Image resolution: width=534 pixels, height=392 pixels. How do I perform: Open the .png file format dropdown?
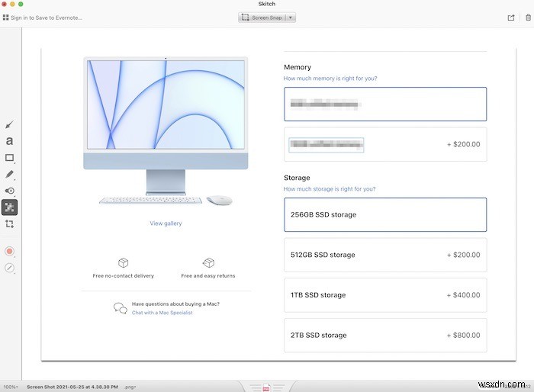point(130,387)
